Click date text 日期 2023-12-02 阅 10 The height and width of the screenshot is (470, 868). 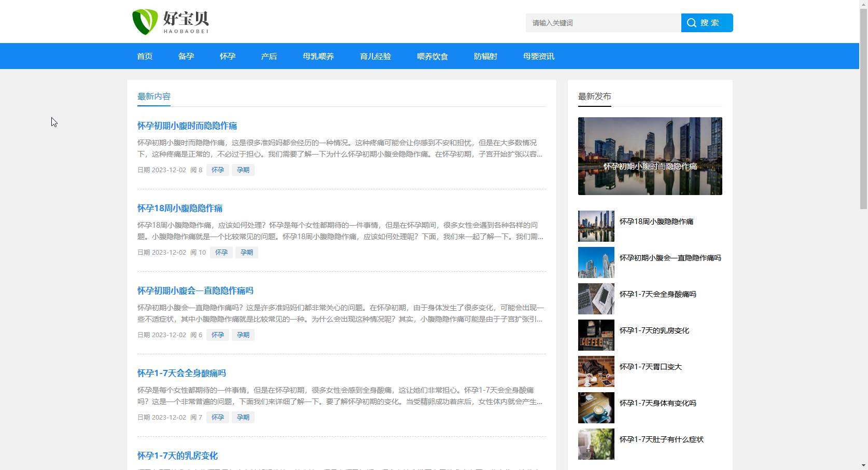(x=172, y=252)
